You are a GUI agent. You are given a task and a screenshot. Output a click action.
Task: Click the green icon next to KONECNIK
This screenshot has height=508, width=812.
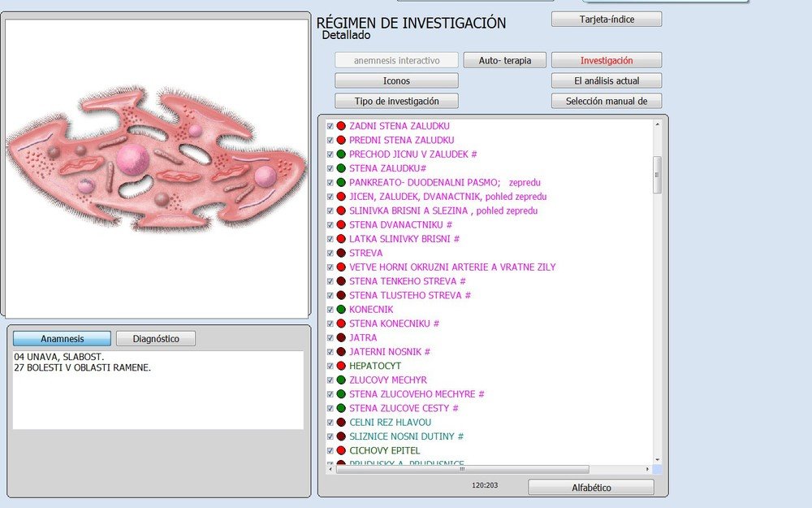[x=339, y=309]
